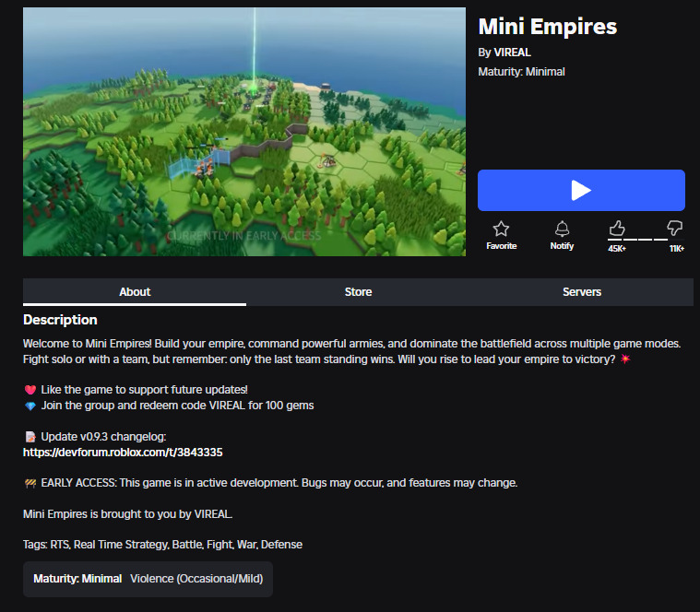This screenshot has height=612, width=700.
Task: Click the like/dislike ratio bar
Action: 645,240
